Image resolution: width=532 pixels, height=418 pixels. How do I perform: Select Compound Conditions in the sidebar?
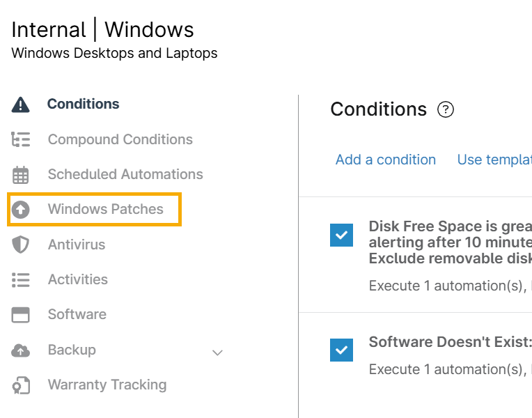[120, 139]
